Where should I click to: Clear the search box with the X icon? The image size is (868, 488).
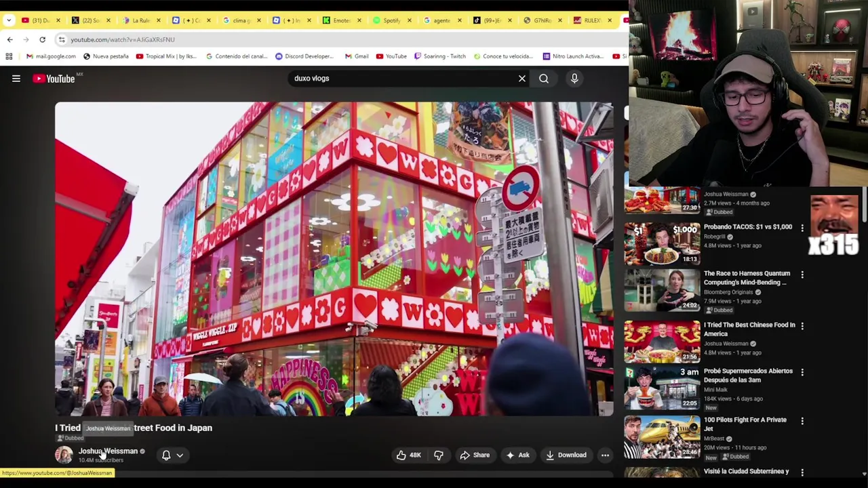(522, 79)
